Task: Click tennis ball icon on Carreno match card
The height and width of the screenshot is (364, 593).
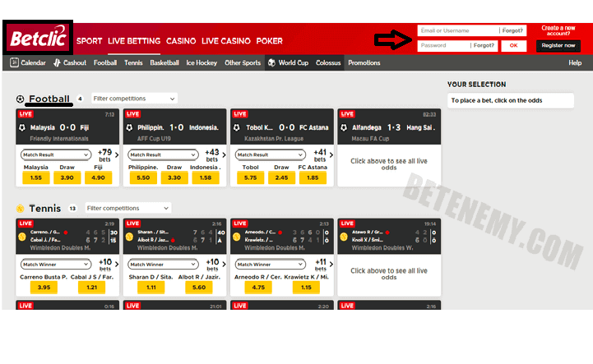Action: pos(22,237)
